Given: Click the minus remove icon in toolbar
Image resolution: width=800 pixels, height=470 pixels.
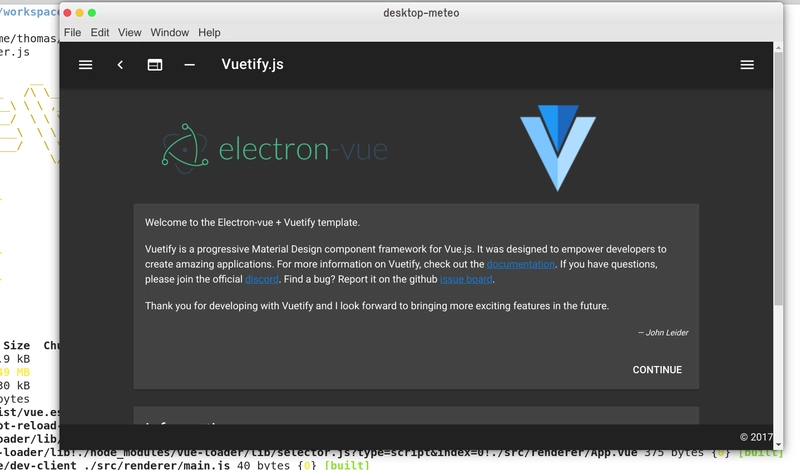Looking at the screenshot, I should coord(189,65).
